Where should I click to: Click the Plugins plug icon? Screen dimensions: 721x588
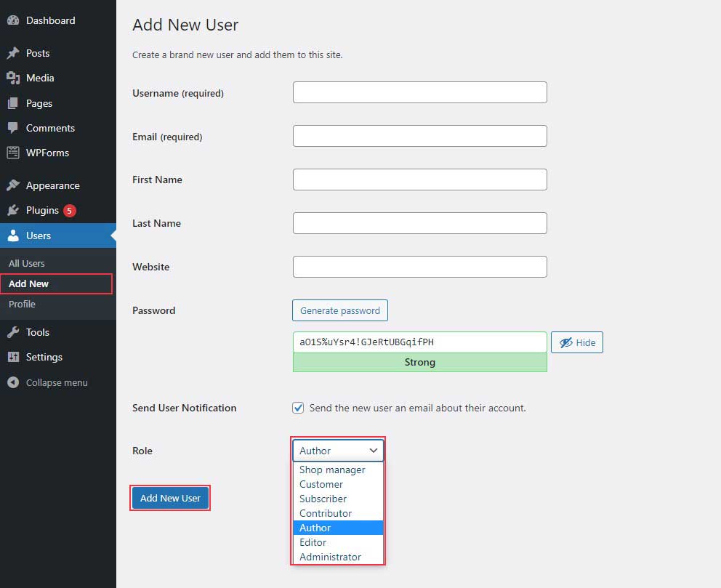tap(13, 210)
